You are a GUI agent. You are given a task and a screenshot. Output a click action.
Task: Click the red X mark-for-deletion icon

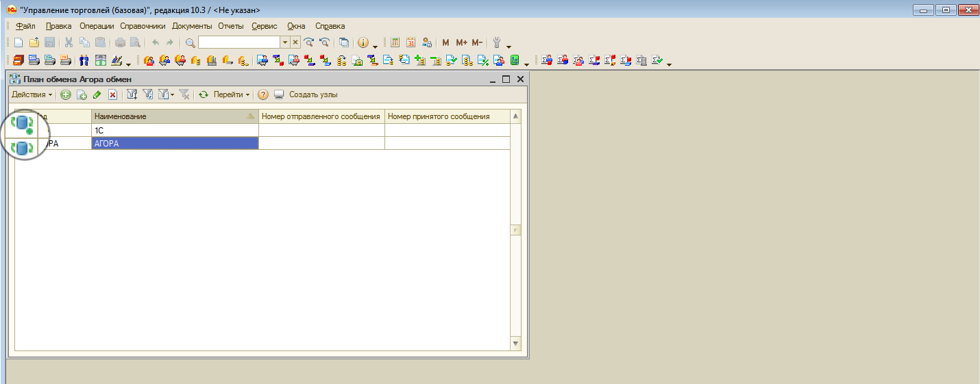coord(113,95)
